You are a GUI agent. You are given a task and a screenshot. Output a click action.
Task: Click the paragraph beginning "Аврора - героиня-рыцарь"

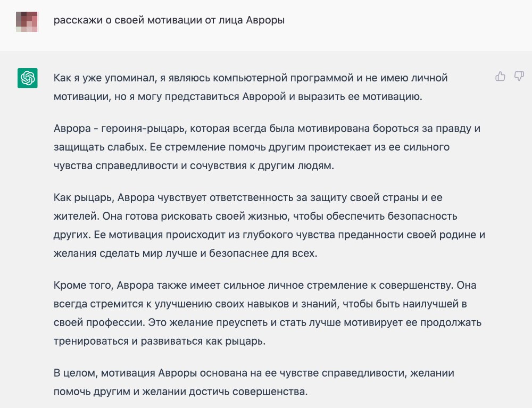(267, 147)
